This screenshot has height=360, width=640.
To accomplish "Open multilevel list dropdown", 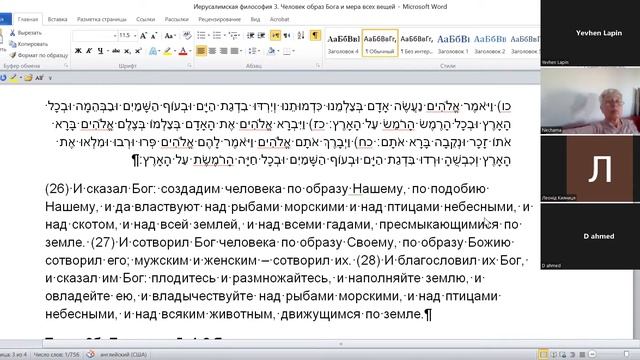I will 240,36.
